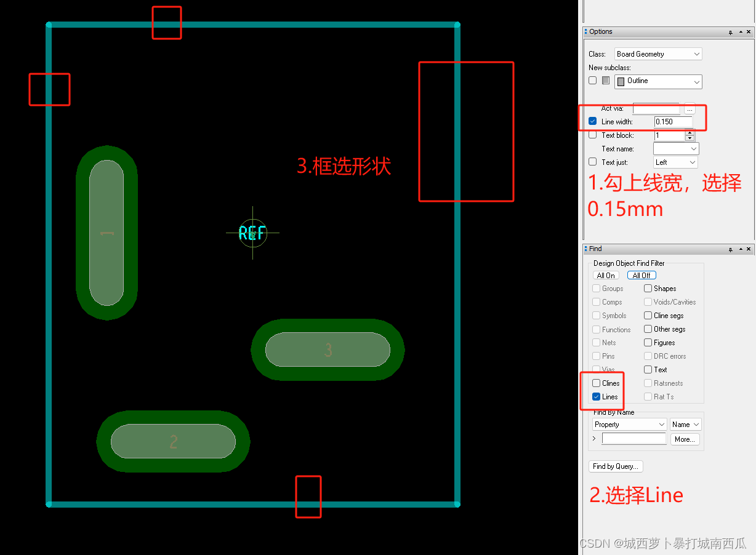Click the All Off button
This screenshot has width=756, height=555.
(641, 276)
